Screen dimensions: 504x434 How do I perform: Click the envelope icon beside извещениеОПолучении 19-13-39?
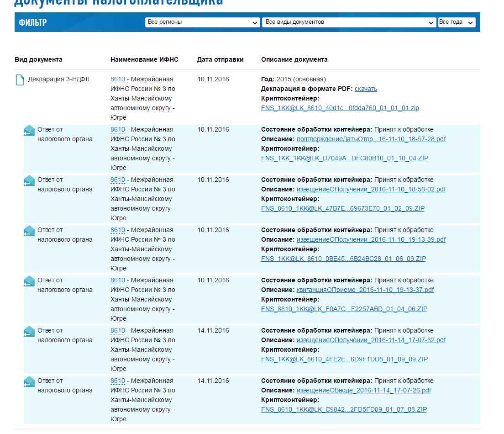29,231
